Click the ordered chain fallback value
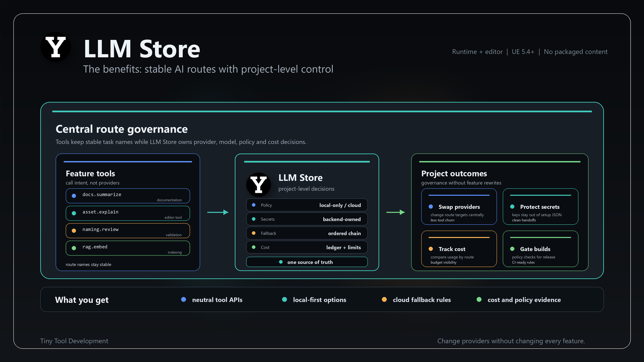644x362 pixels. 344,233
